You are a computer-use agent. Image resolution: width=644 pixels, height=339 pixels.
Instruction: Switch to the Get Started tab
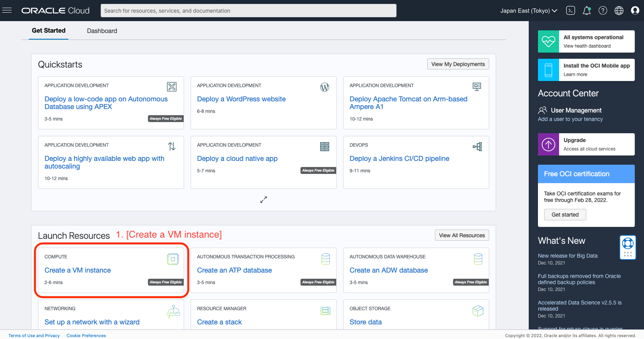coord(49,30)
